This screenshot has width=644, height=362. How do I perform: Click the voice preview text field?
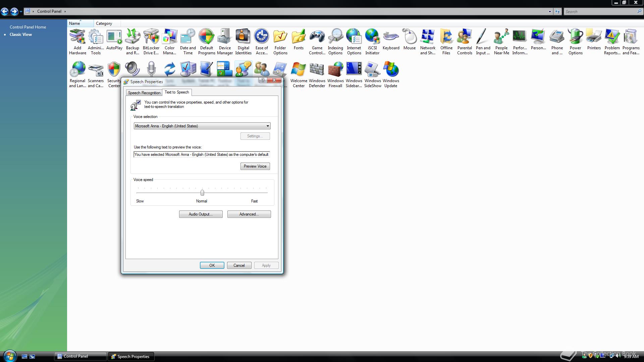click(x=201, y=155)
